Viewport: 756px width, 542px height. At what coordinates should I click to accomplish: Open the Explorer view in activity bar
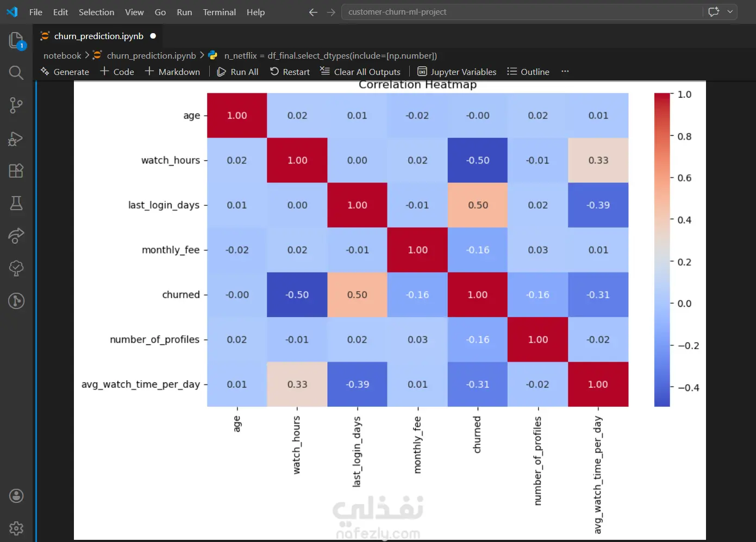(16, 40)
